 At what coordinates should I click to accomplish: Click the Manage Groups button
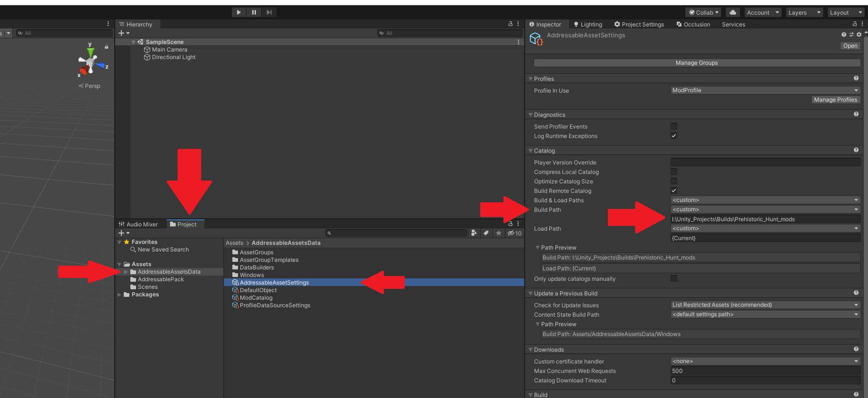(697, 63)
